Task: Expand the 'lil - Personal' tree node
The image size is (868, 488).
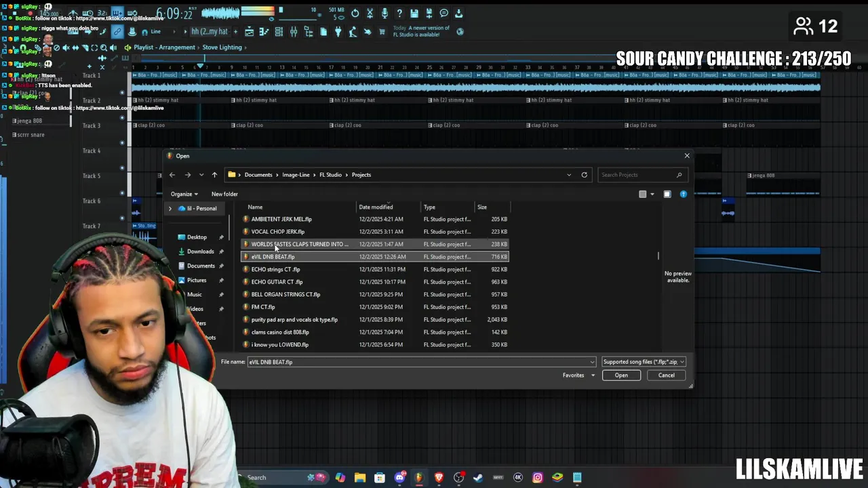Action: pos(170,209)
